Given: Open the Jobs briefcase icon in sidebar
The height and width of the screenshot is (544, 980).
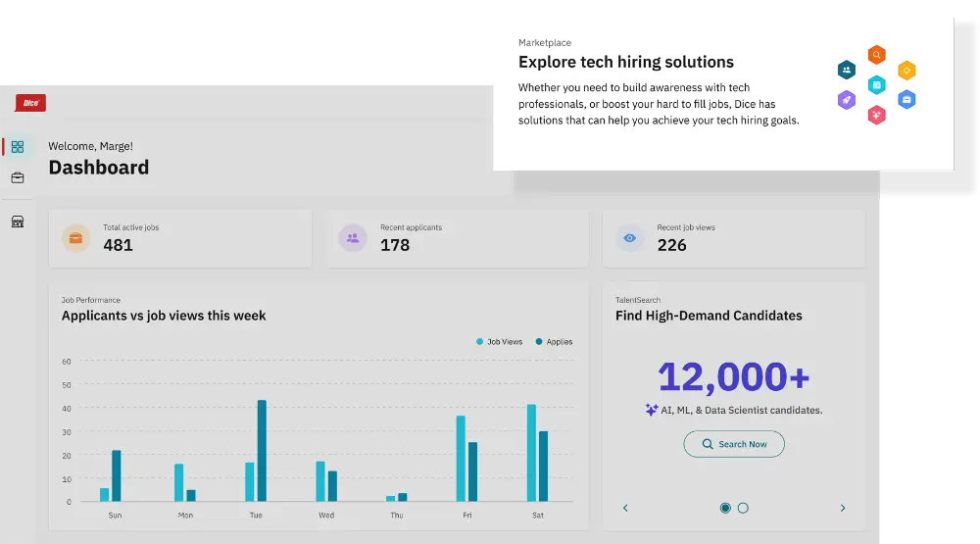Looking at the screenshot, I should coord(18,178).
